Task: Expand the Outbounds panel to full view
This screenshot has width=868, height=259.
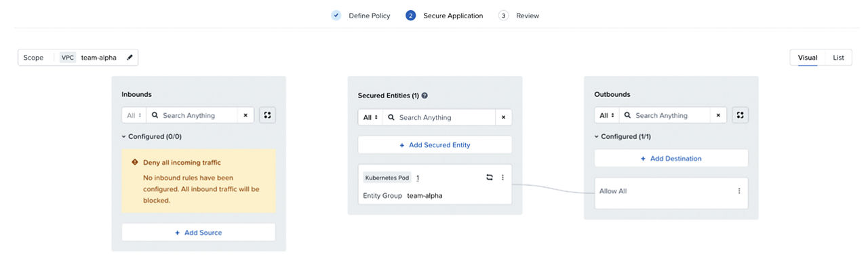Action: click(741, 115)
